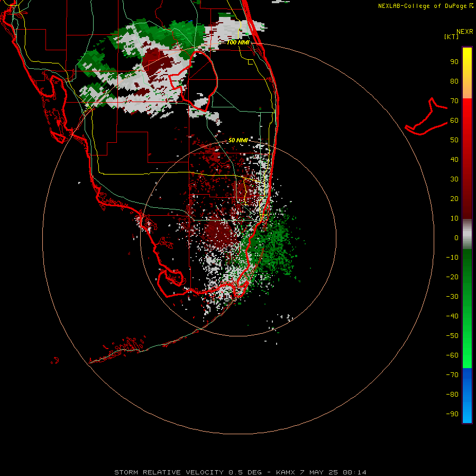The width and height of the screenshot is (476, 476).
Task: Click the positive 40 knot scale value
Action: [x=454, y=159]
